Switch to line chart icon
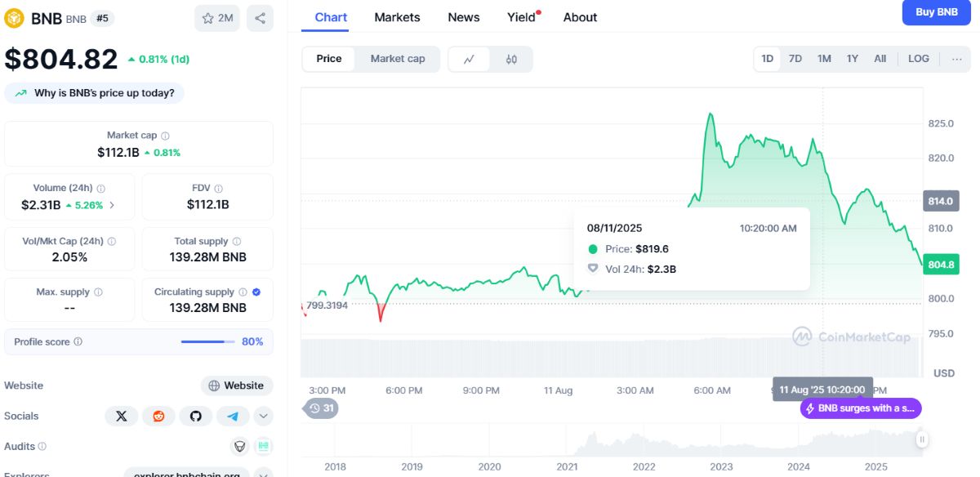This screenshot has width=980, height=477. pyautogui.click(x=470, y=59)
